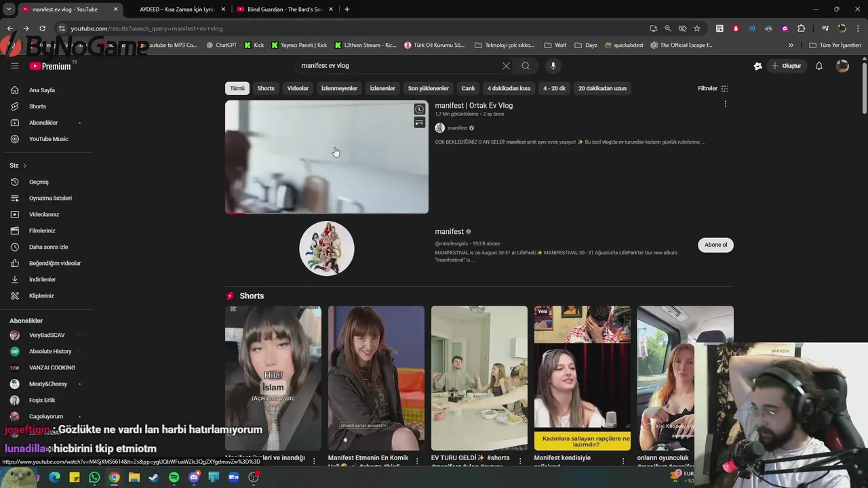Click the Oluştur create button
Screen dimensions: 868x488
(787, 66)
